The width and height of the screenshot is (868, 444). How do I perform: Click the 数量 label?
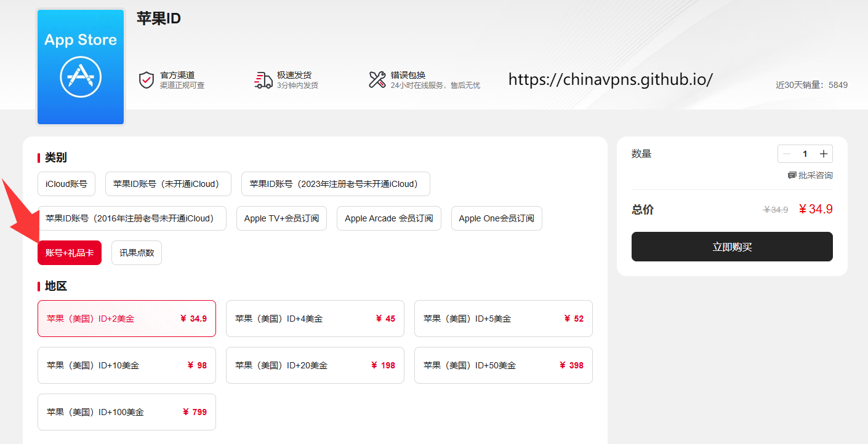pos(641,154)
